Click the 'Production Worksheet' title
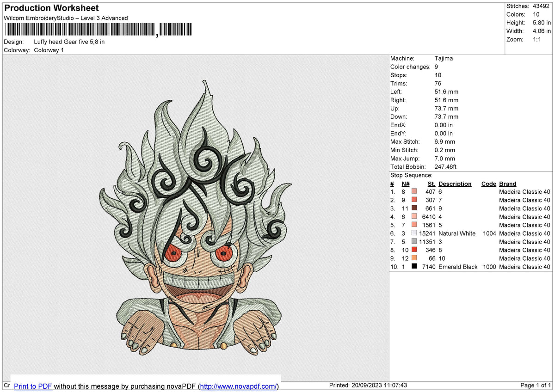The image size is (555, 392). coord(51,8)
